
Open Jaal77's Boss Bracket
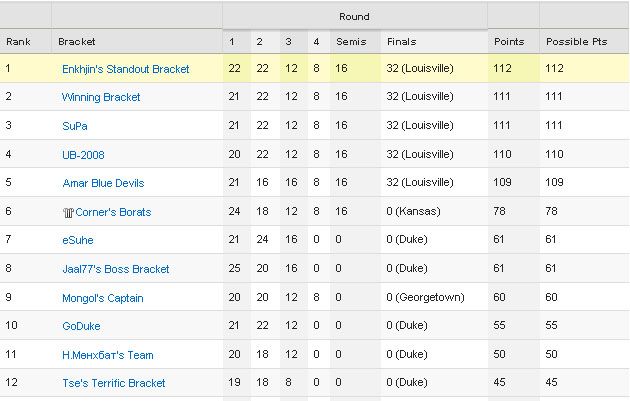click(115, 269)
